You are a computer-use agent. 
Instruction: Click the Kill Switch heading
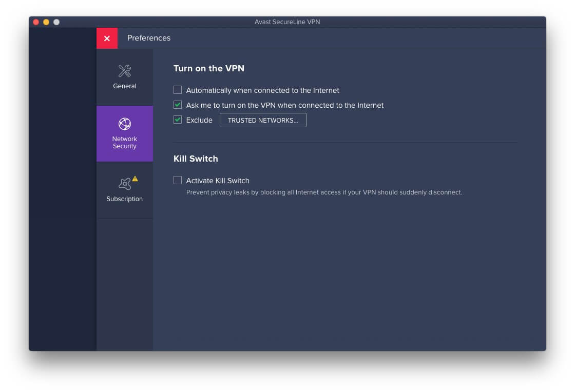196,159
